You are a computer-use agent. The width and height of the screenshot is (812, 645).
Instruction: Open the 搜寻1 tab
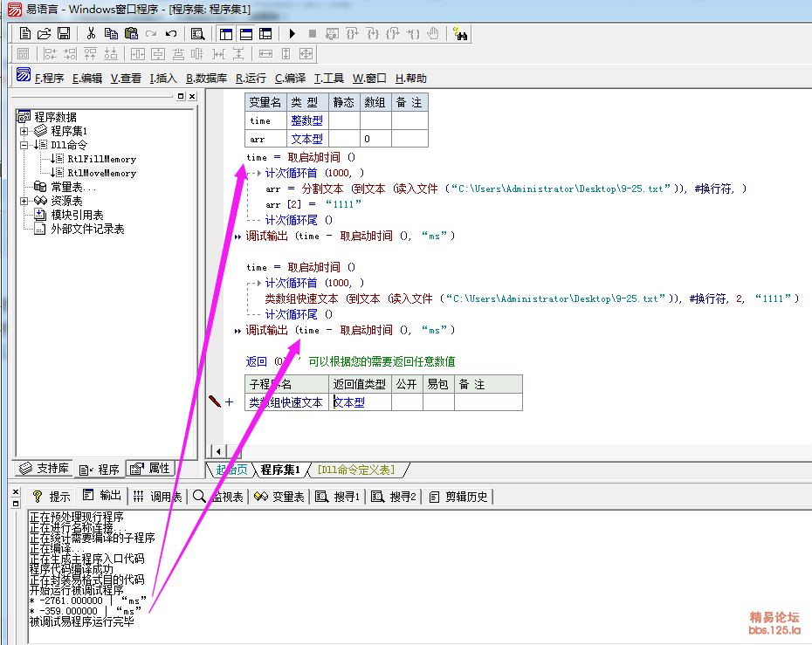point(337,497)
